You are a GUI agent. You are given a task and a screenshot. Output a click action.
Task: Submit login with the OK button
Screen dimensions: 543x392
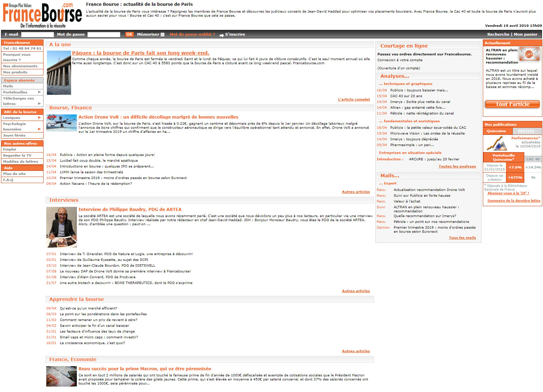tap(129, 34)
